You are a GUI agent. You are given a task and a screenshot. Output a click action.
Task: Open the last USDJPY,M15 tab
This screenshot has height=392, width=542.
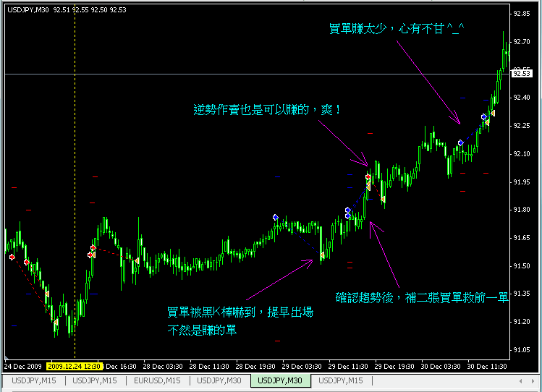point(341,380)
